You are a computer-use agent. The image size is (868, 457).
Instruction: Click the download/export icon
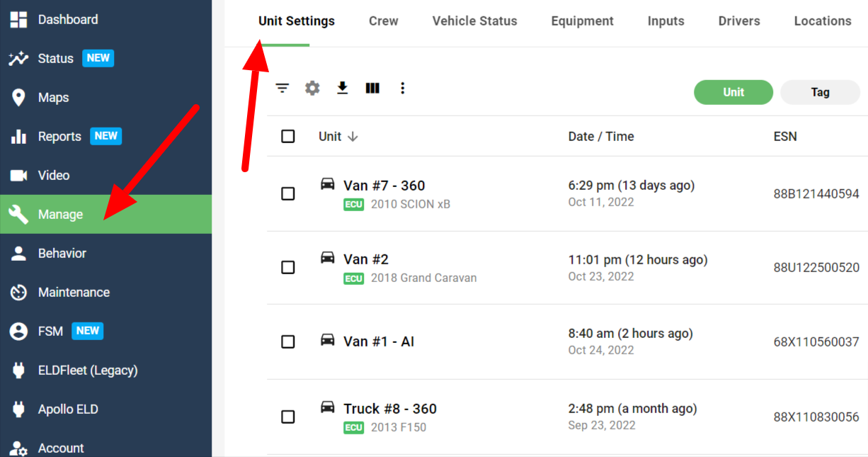click(x=342, y=88)
